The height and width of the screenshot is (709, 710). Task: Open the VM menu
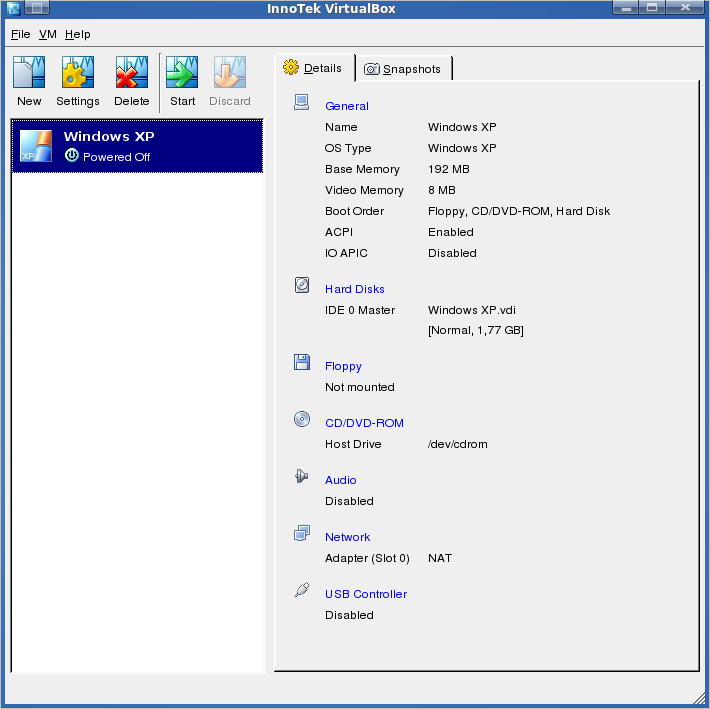click(x=48, y=34)
